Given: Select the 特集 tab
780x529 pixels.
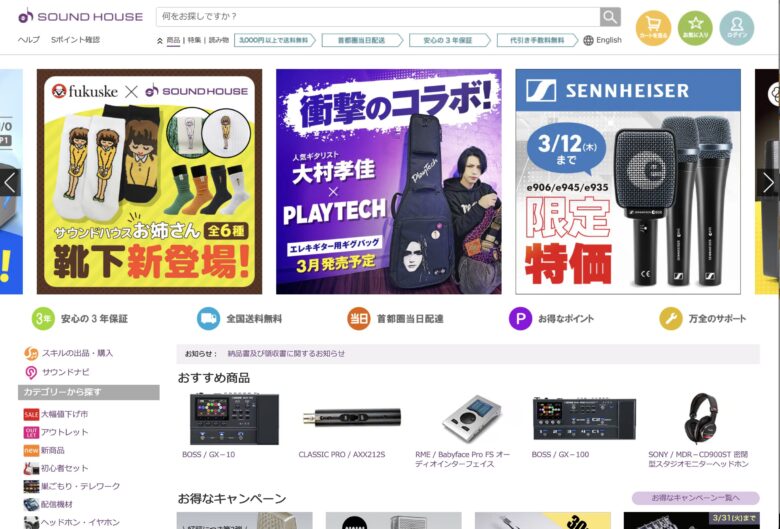Looking at the screenshot, I should click(x=194, y=41).
